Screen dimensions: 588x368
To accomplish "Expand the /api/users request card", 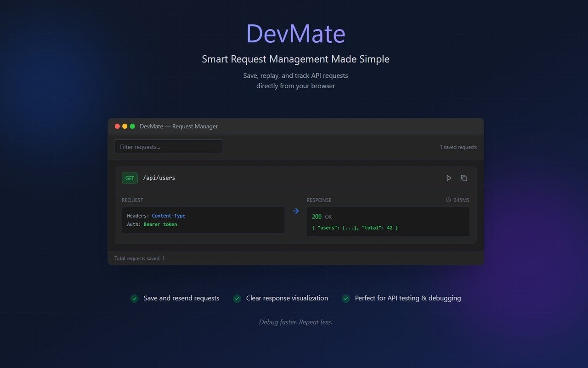I will click(159, 178).
